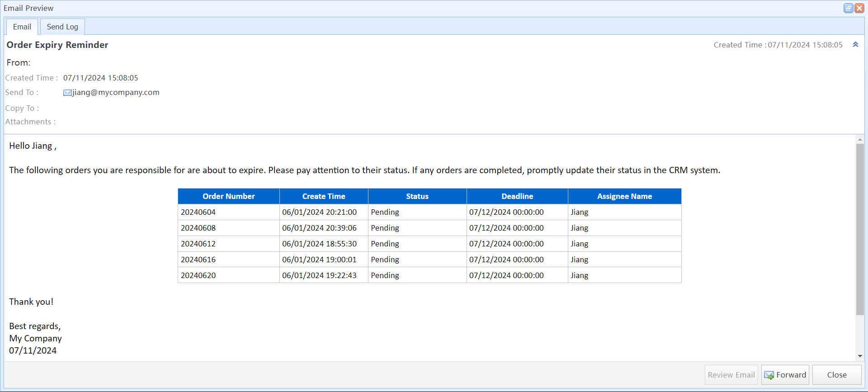This screenshot has height=392, width=868.
Task: Select order number 20240612
Action: [198, 244]
